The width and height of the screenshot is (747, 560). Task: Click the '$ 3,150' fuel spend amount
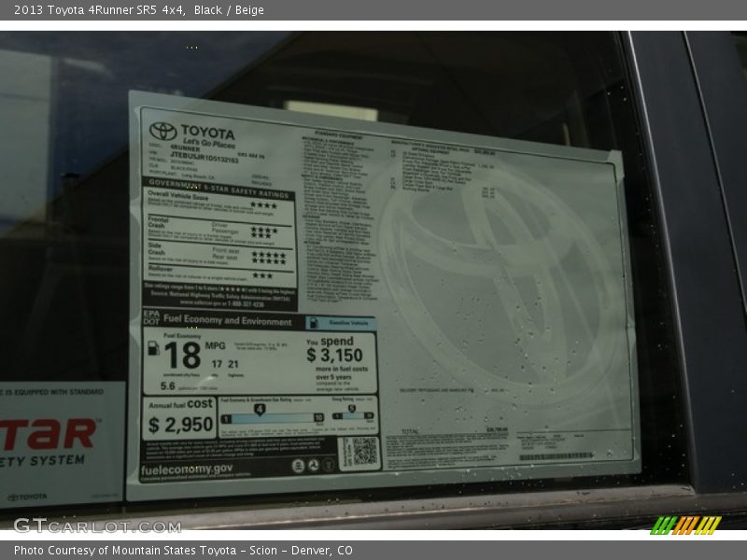(x=335, y=356)
